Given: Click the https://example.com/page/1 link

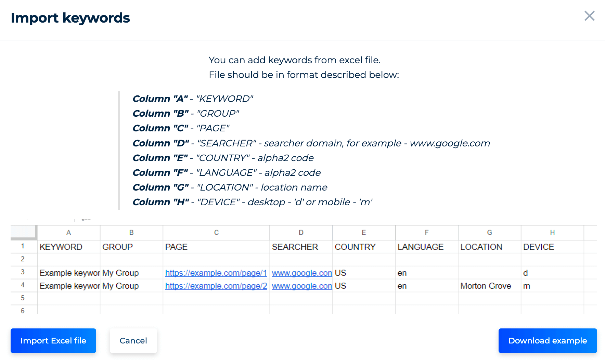Looking at the screenshot, I should 216,273.
